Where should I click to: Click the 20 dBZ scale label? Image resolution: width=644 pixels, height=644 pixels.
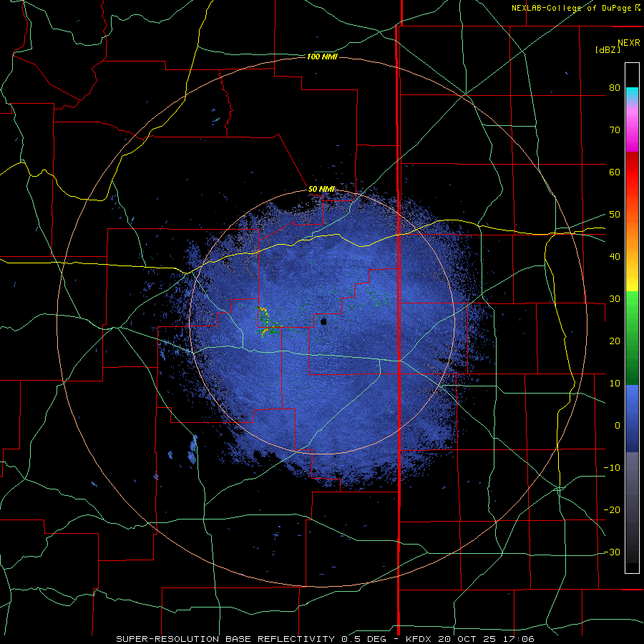pyautogui.click(x=615, y=341)
